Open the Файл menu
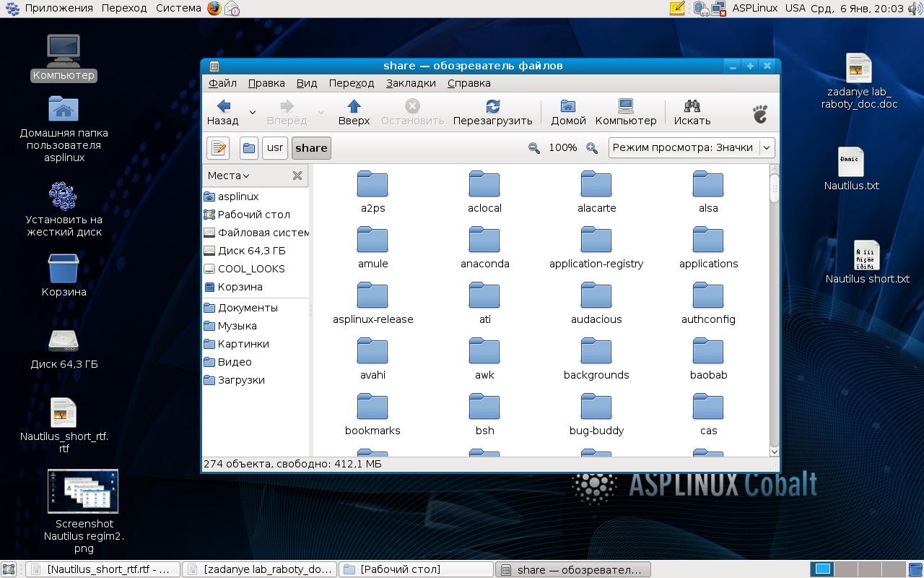This screenshot has height=578, width=924. click(223, 83)
